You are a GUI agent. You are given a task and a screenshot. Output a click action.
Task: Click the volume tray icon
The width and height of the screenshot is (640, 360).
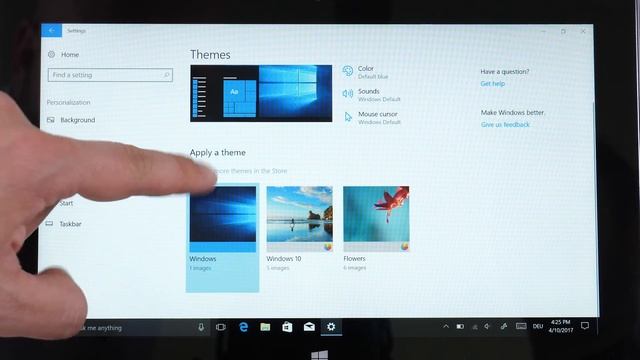point(487,327)
